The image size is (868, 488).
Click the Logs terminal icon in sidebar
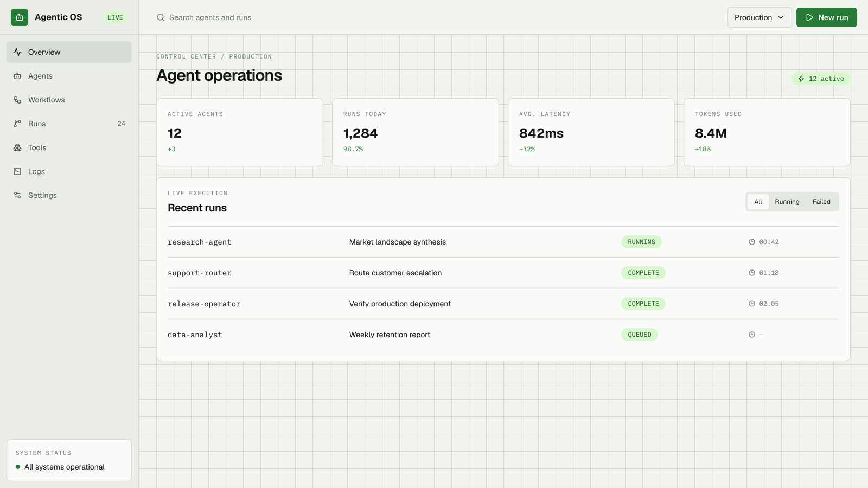(17, 171)
